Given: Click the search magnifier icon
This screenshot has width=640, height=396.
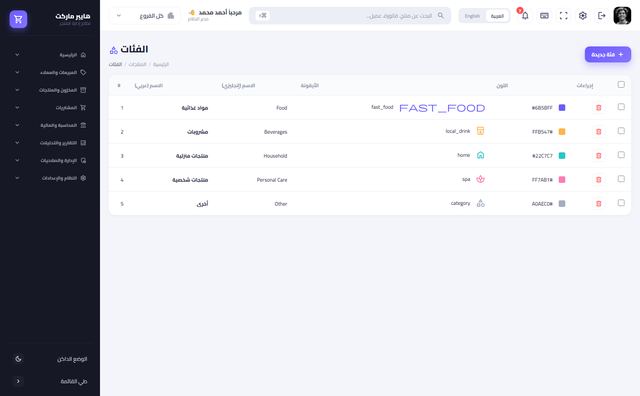Looking at the screenshot, I should click(440, 16).
